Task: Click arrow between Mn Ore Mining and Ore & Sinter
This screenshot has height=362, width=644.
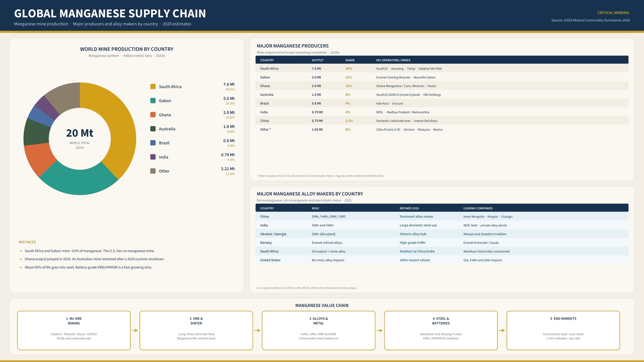Action: tap(135, 330)
